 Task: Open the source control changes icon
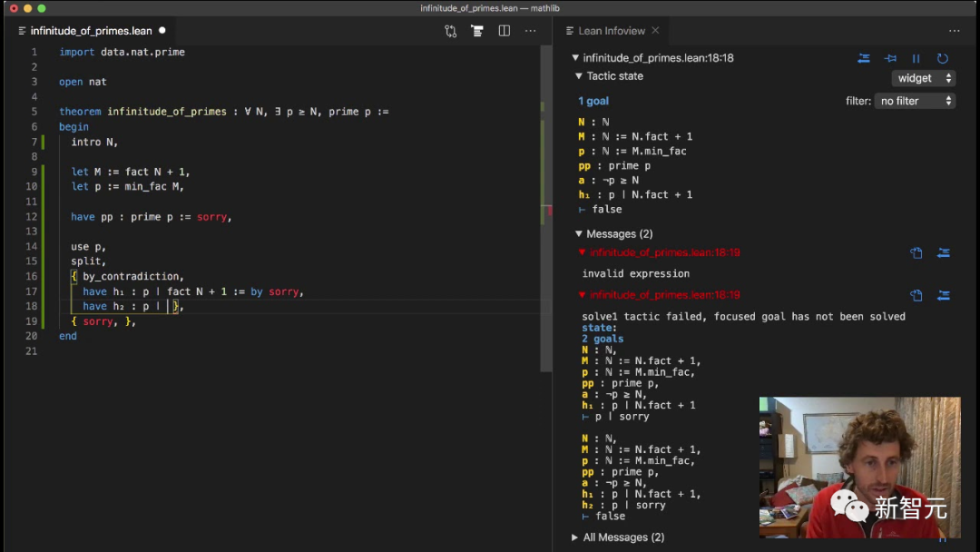coord(451,31)
